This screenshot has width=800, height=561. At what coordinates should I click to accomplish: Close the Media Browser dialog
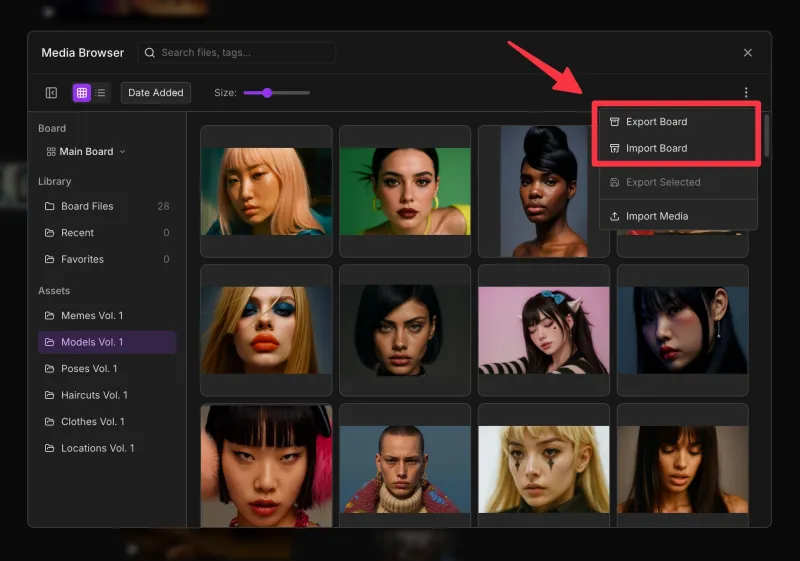coord(748,53)
